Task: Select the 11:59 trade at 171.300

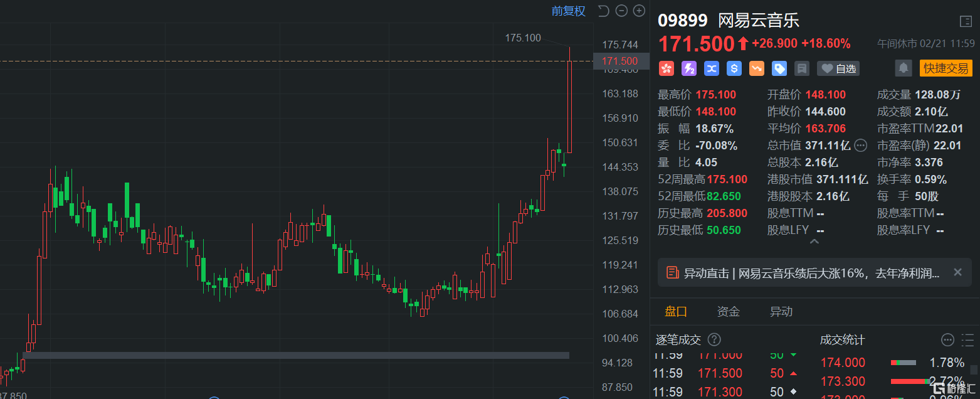Action: 727,392
